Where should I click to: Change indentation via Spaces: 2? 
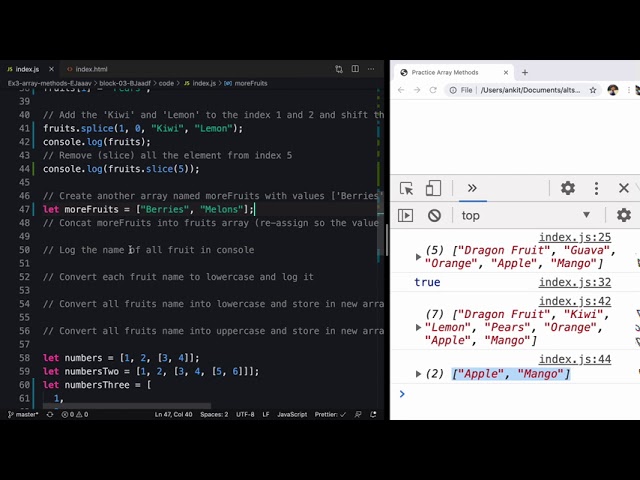(x=214, y=414)
